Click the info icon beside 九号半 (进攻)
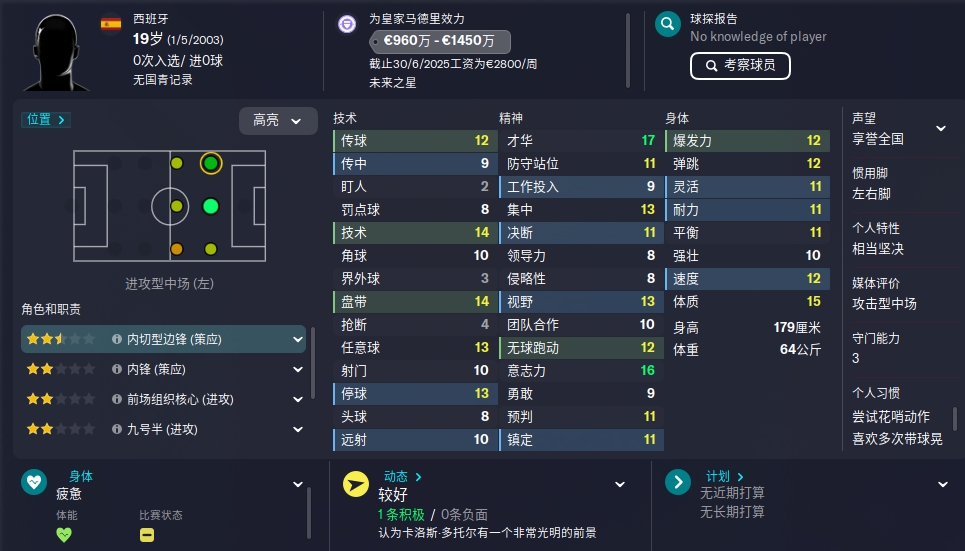Image resolution: width=965 pixels, height=551 pixels. [117, 429]
